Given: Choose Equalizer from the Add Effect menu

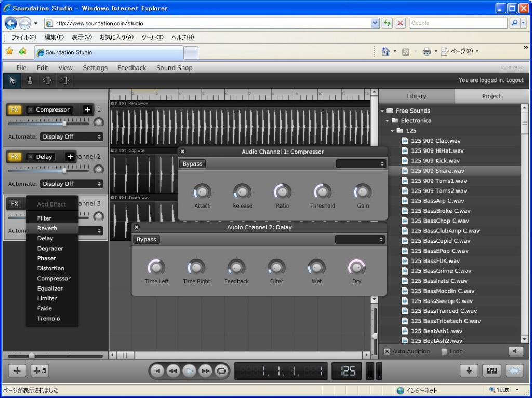Looking at the screenshot, I should coord(52,289).
